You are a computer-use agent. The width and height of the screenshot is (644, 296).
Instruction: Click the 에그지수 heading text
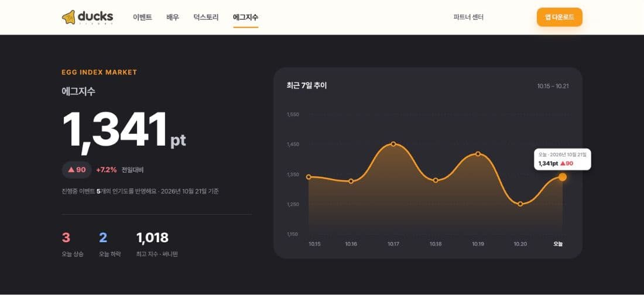78,92
